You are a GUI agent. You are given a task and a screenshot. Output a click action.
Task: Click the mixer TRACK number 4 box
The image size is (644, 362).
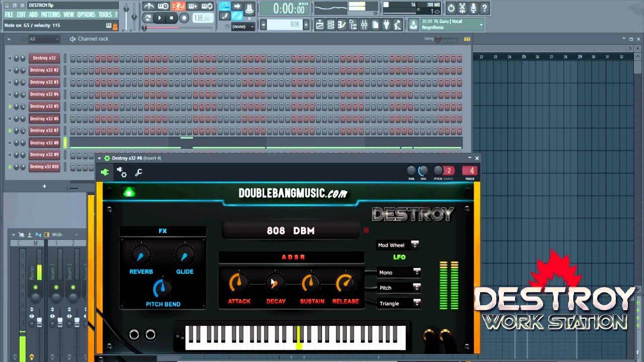tap(471, 171)
